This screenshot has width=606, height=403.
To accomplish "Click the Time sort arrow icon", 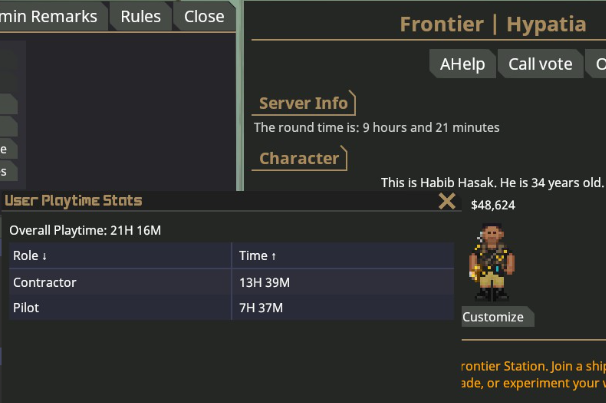I will (274, 256).
